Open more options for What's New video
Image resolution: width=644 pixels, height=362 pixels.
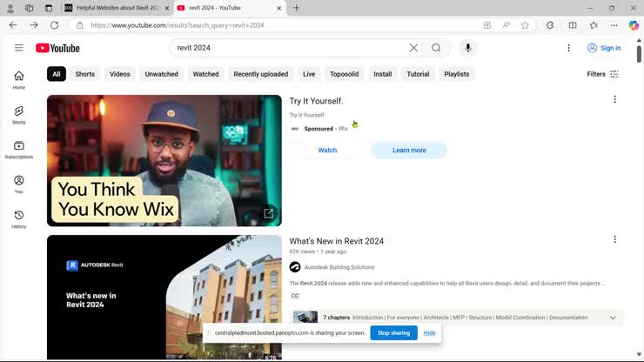614,239
